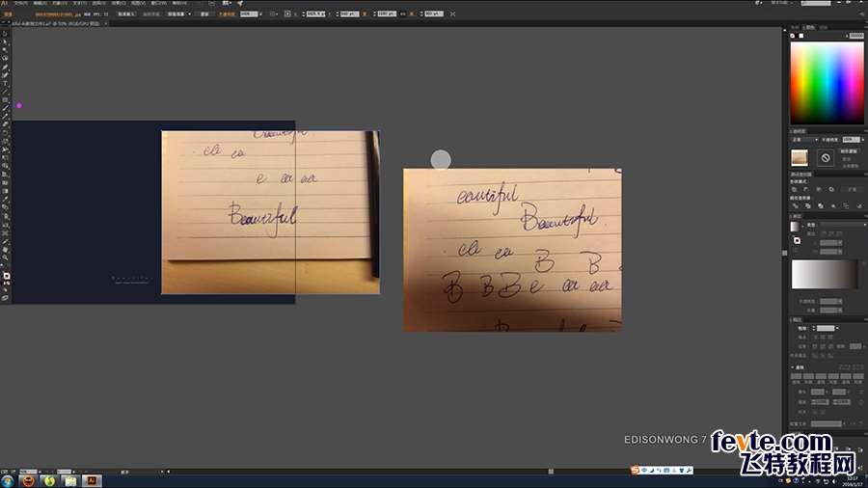Click the Minus Back pathfinder icon
Viewport: 868px width, 488px height.
858,205
